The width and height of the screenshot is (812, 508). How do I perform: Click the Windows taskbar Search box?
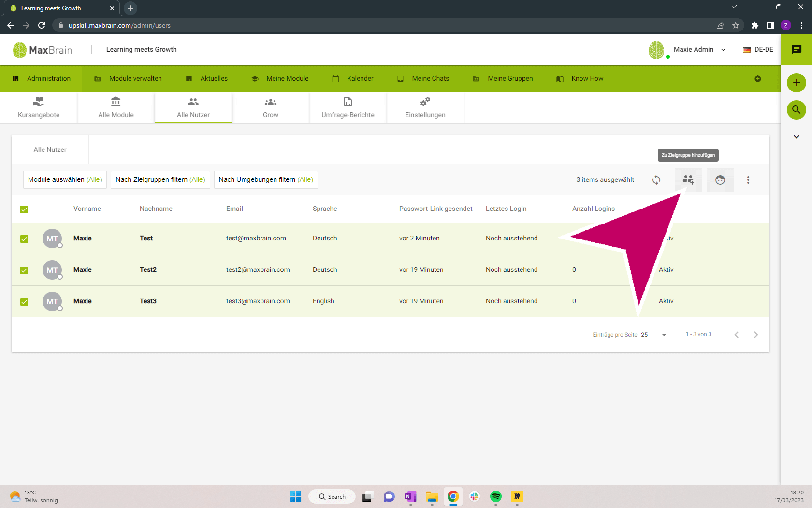tap(332, 496)
